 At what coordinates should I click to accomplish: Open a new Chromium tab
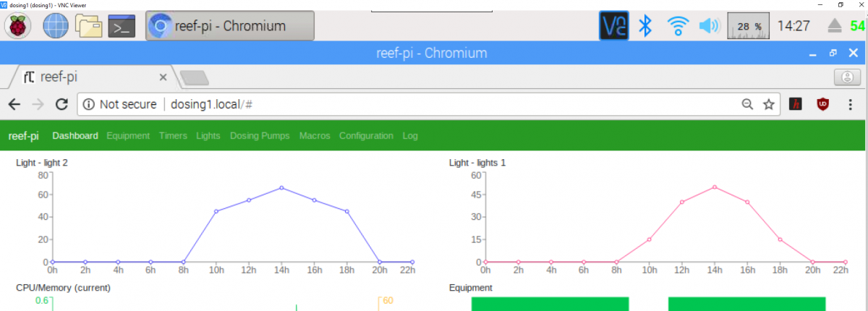[193, 77]
